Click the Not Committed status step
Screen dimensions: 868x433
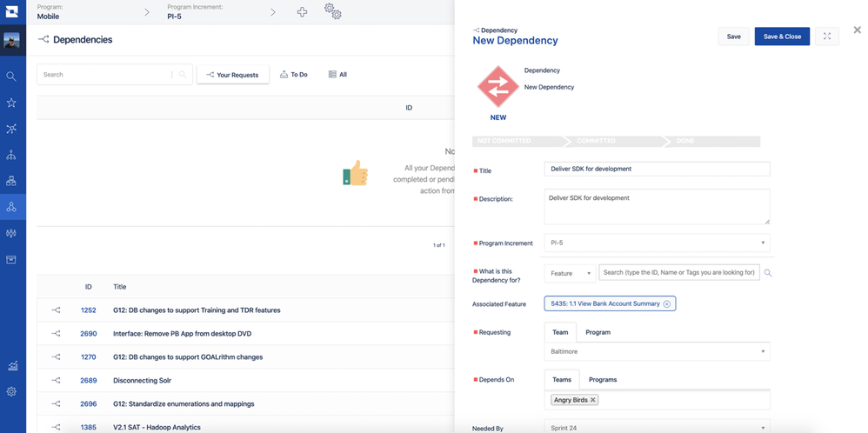(518, 141)
